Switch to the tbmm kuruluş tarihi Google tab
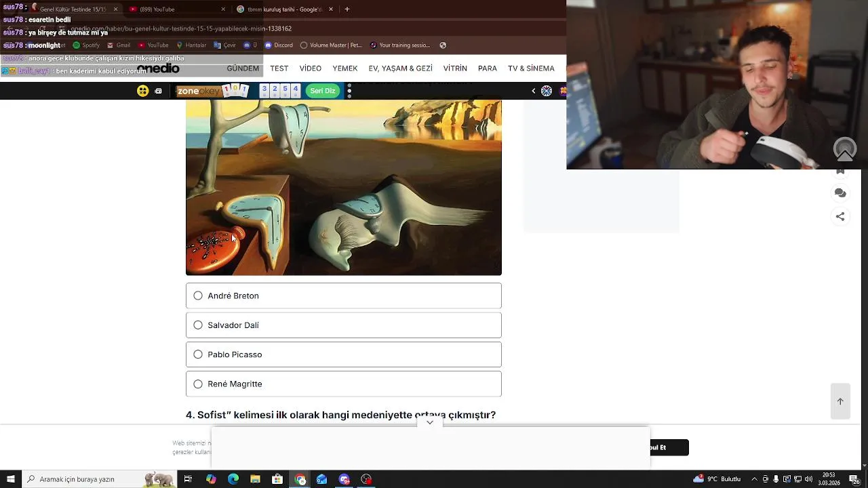 285,9
